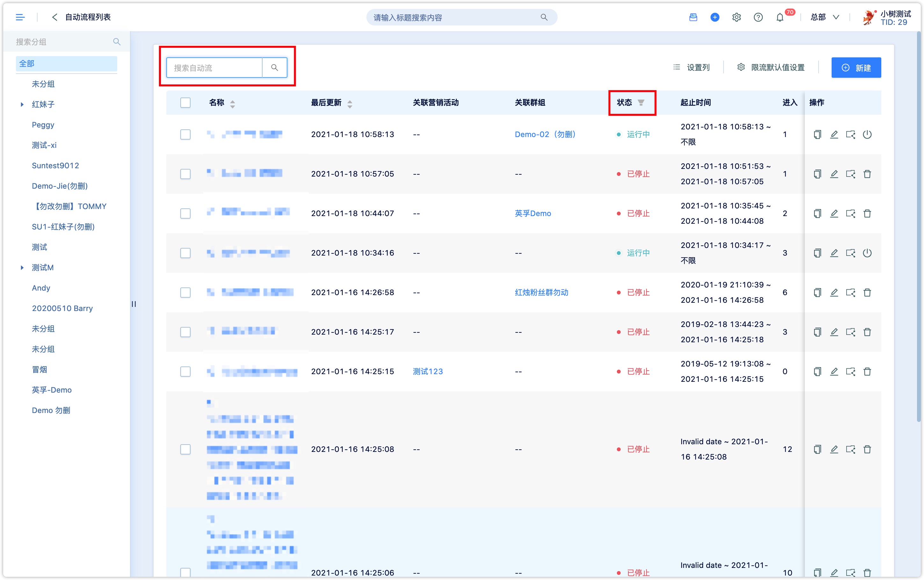Copy the flow updated 14:26:58
Viewport: 924px width, 580px height.
point(817,293)
